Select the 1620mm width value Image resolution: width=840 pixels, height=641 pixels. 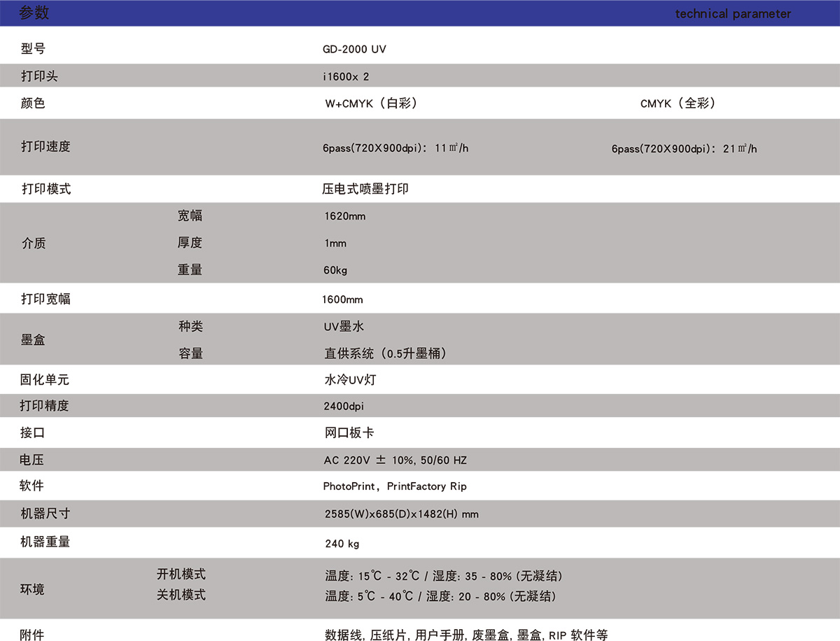tap(345, 216)
